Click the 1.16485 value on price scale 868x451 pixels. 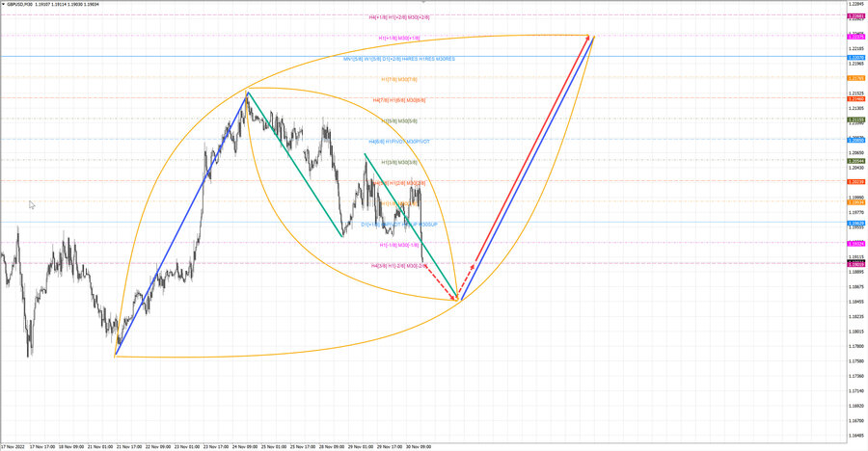856,436
